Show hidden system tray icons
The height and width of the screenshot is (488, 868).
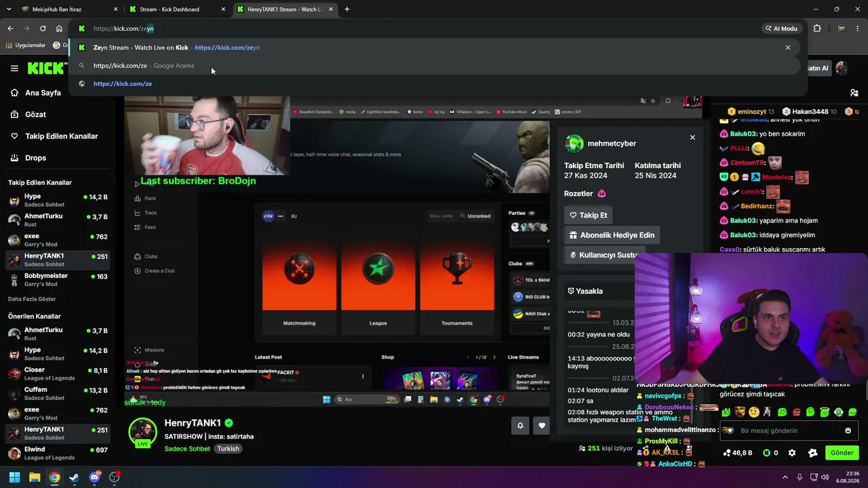(787, 477)
